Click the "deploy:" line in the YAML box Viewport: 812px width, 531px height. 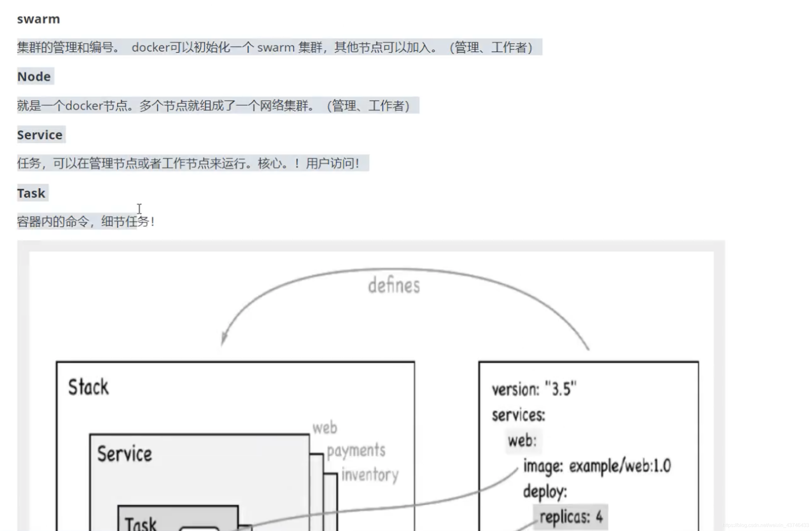tap(545, 492)
